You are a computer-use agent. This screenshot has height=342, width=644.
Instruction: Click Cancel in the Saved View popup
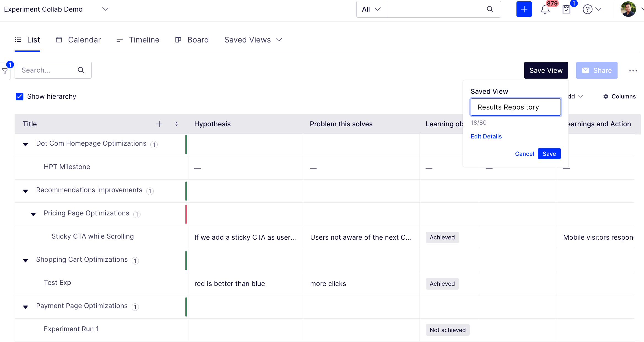click(x=524, y=154)
